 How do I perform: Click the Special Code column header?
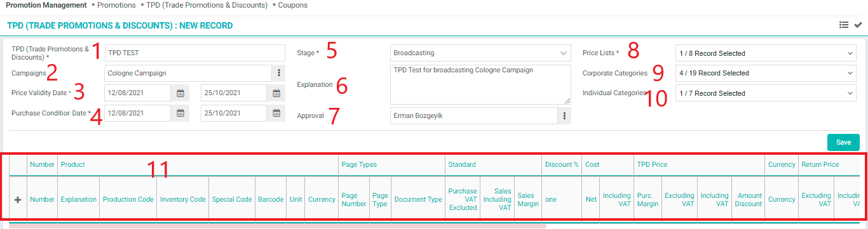point(232,199)
